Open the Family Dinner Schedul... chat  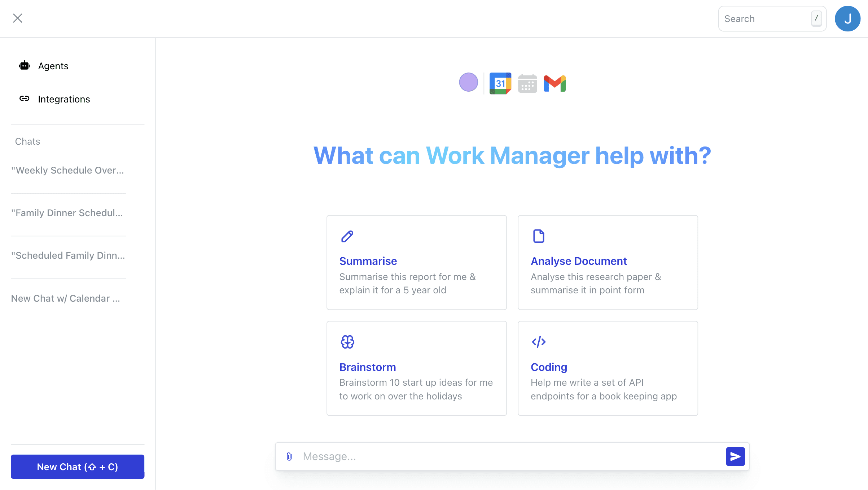pos(67,213)
